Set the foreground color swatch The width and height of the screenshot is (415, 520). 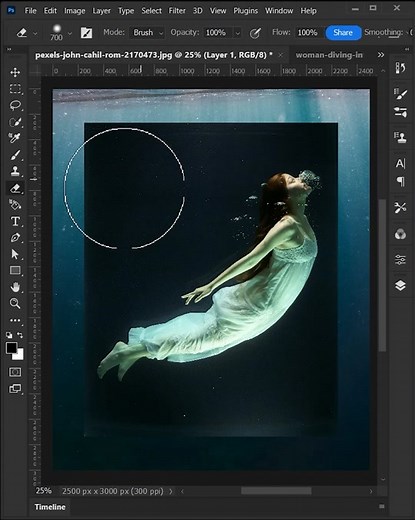point(11,348)
